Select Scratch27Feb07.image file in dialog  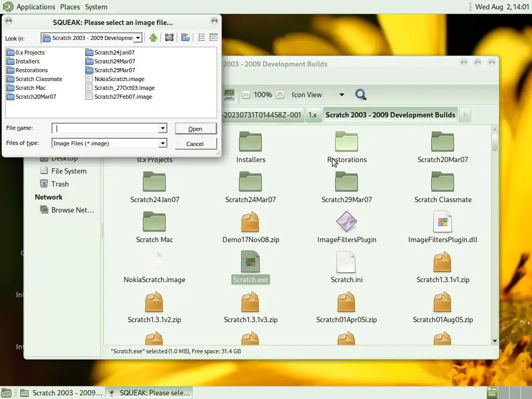[x=119, y=97]
